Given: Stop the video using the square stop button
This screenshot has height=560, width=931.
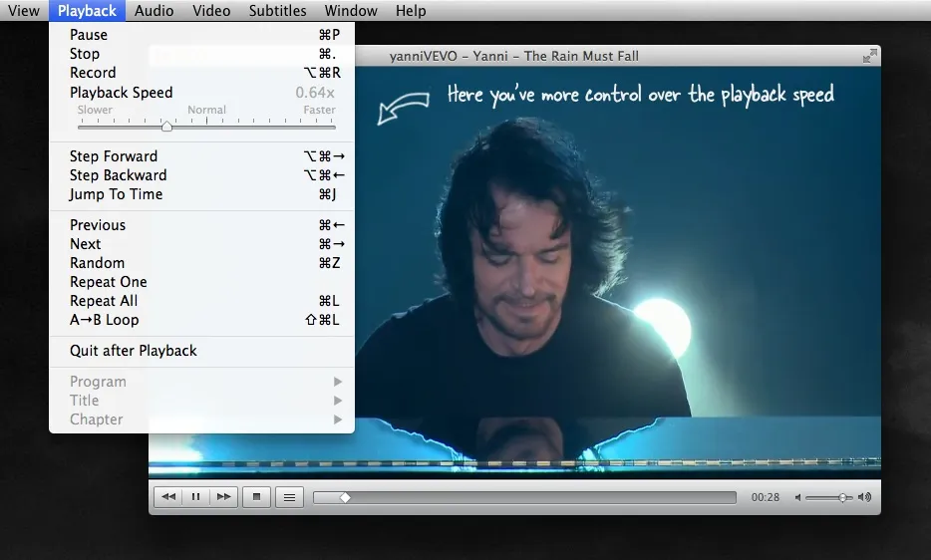Looking at the screenshot, I should (256, 497).
